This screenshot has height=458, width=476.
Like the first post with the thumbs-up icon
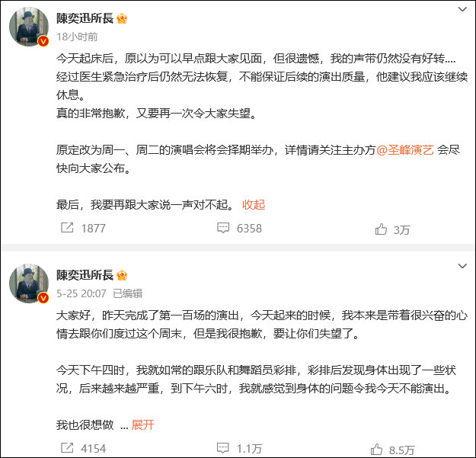[x=381, y=229]
